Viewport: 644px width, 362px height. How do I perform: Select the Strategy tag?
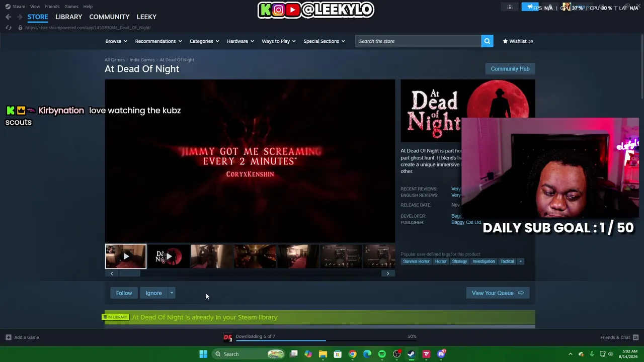(459, 261)
